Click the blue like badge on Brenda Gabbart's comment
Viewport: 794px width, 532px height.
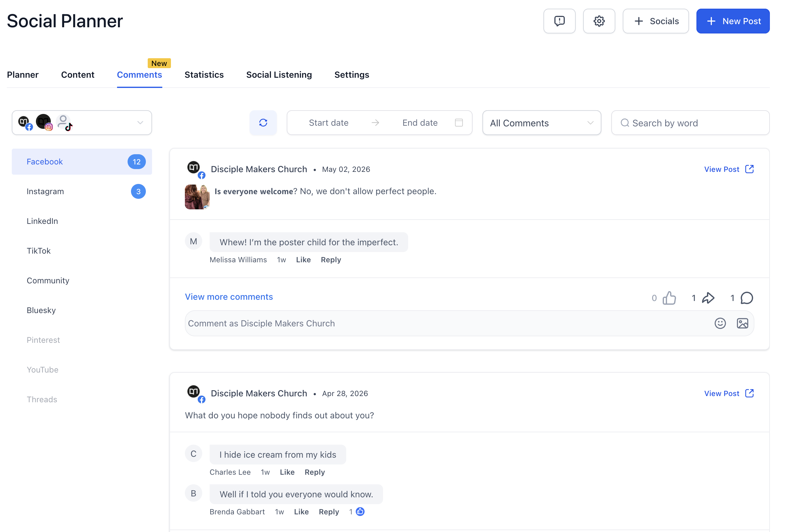point(360,511)
